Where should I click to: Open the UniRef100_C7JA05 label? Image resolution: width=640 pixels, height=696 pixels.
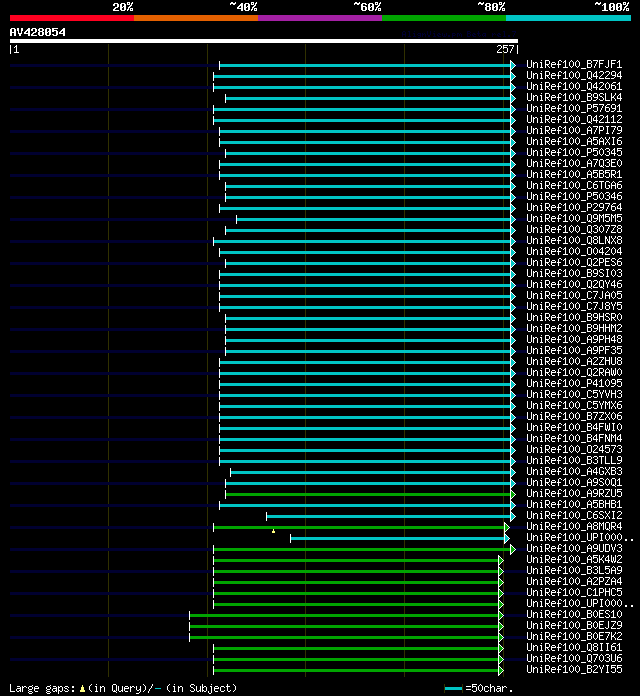[x=574, y=296]
